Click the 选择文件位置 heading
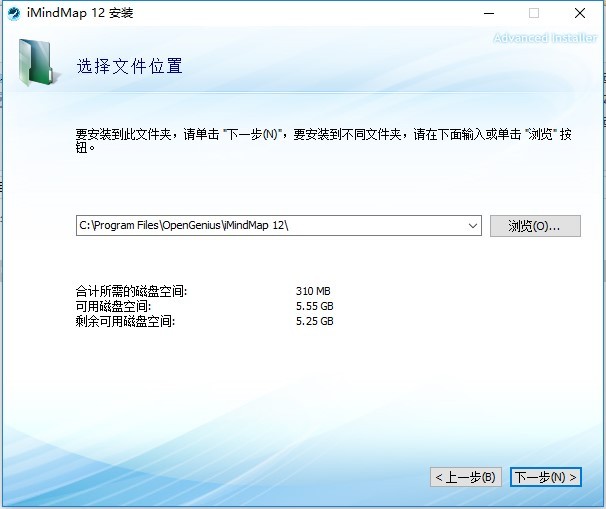The image size is (606, 509). tap(130, 67)
